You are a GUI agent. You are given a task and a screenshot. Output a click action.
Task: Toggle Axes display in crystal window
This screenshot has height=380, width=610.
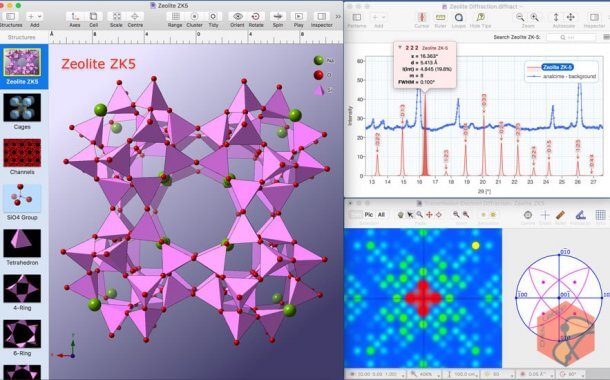point(75,16)
